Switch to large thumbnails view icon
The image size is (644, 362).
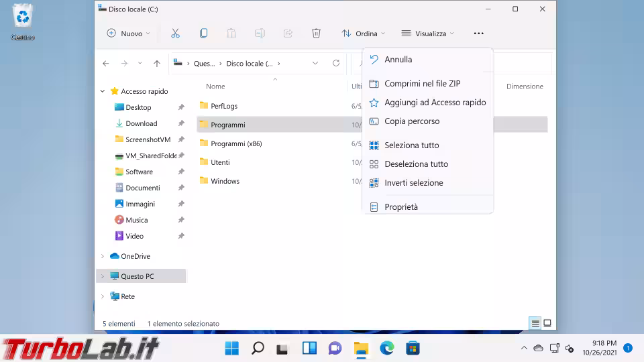(547, 323)
